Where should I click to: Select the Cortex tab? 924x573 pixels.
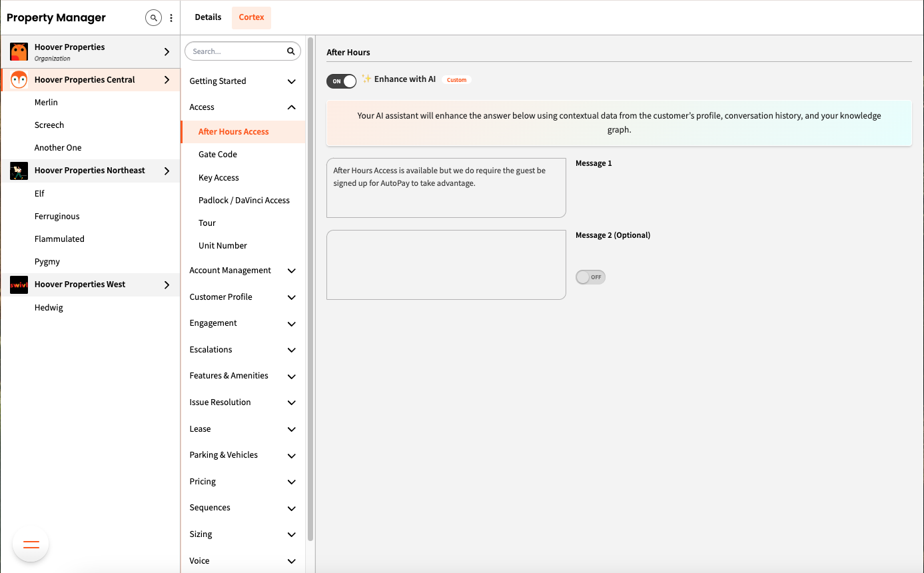pos(251,17)
